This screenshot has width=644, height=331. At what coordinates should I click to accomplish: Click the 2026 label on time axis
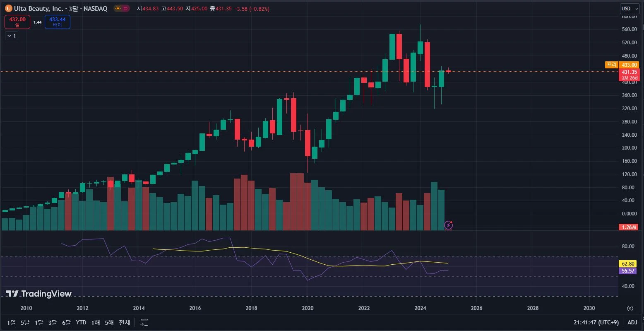(476, 308)
